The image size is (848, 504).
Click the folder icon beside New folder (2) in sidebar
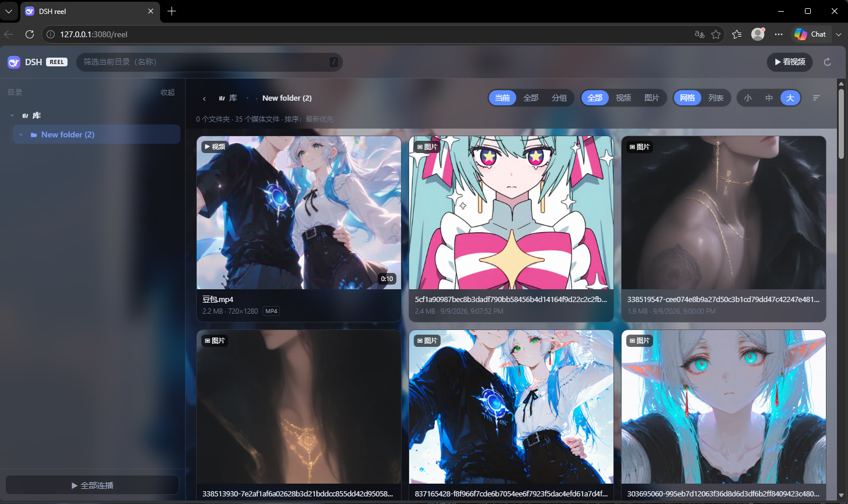34,135
